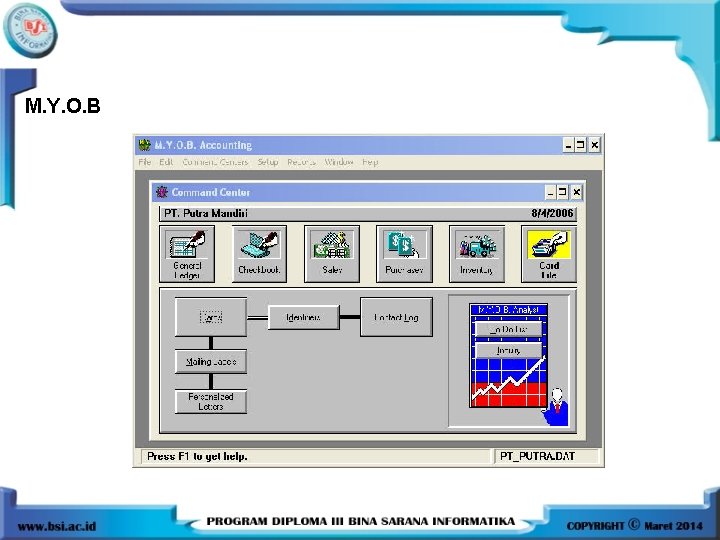Click the www.bsi.ac.id footer link
Screen dimensions: 720x540
click(x=57, y=526)
